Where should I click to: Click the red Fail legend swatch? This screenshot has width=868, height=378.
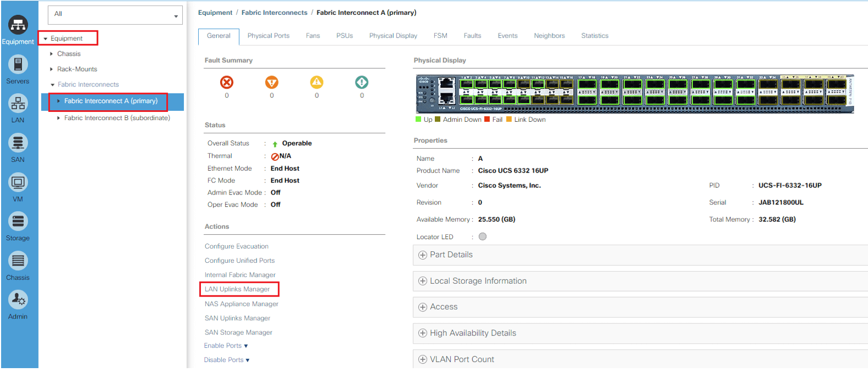click(487, 119)
